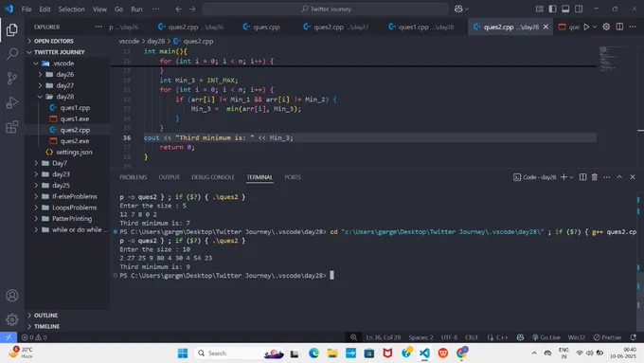Change encoding via UTF-8

coord(449,337)
